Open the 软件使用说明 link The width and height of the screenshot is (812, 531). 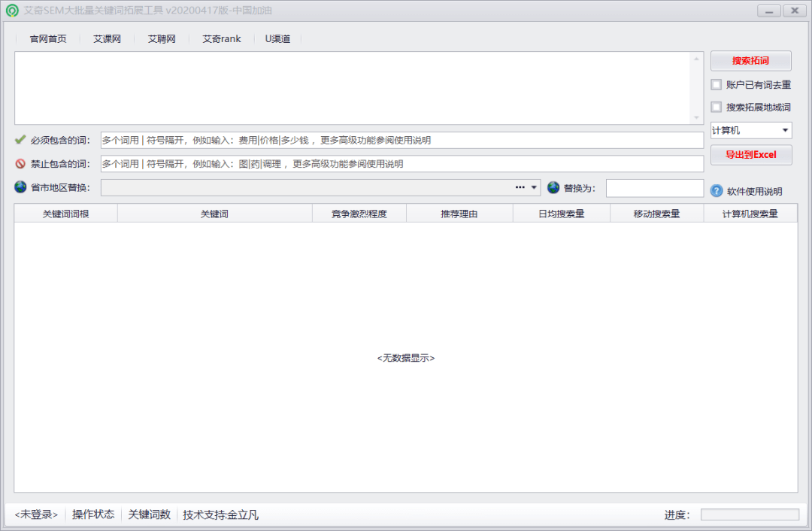point(754,191)
